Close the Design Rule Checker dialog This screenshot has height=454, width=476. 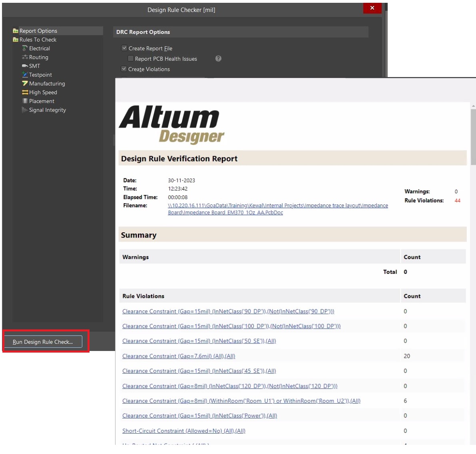pyautogui.click(x=372, y=8)
